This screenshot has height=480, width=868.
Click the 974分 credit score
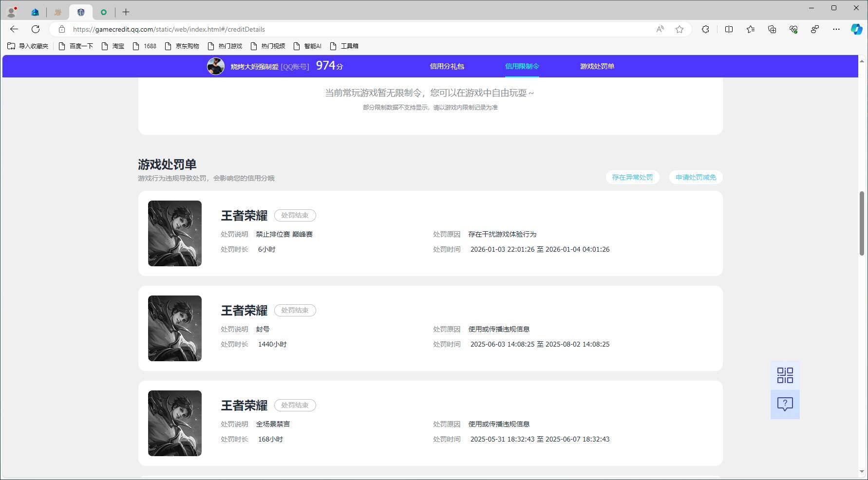pos(330,66)
